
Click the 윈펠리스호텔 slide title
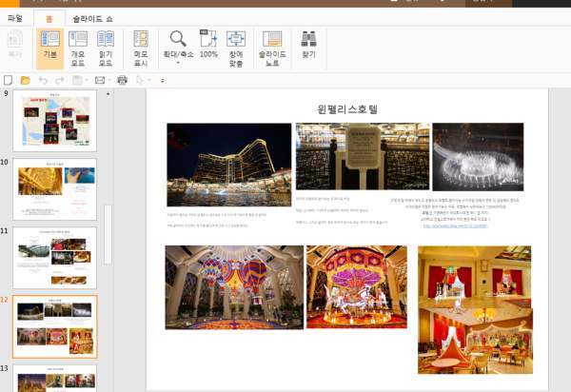click(347, 108)
